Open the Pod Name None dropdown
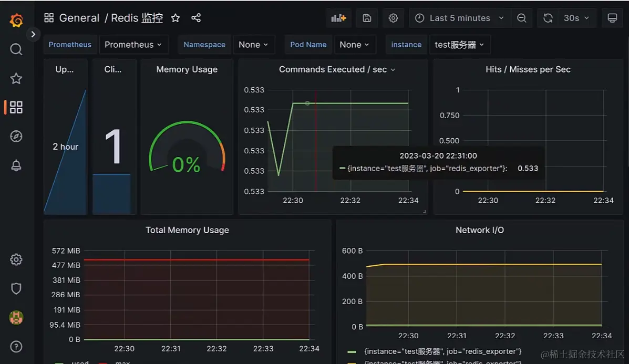The height and width of the screenshot is (364, 629). click(x=354, y=45)
